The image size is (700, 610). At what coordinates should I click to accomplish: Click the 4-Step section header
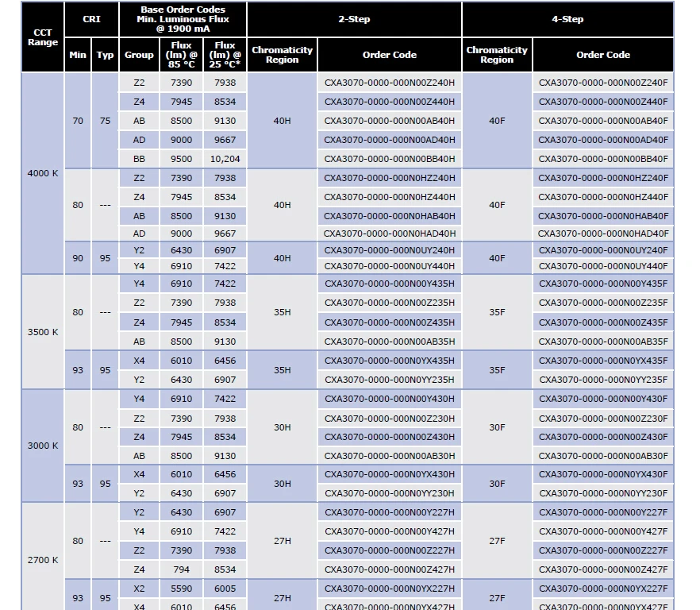click(x=567, y=19)
